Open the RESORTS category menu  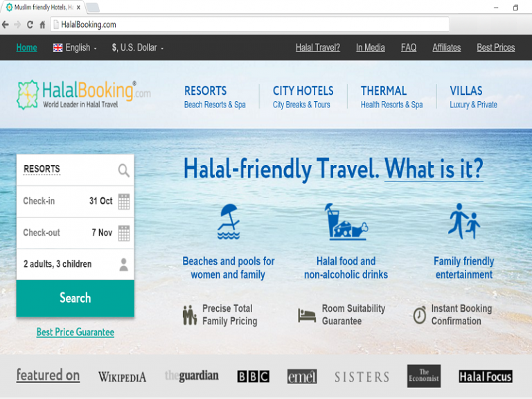click(x=215, y=97)
